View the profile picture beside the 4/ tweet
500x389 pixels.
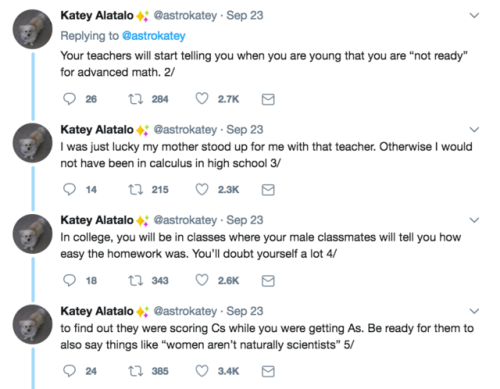(32, 234)
